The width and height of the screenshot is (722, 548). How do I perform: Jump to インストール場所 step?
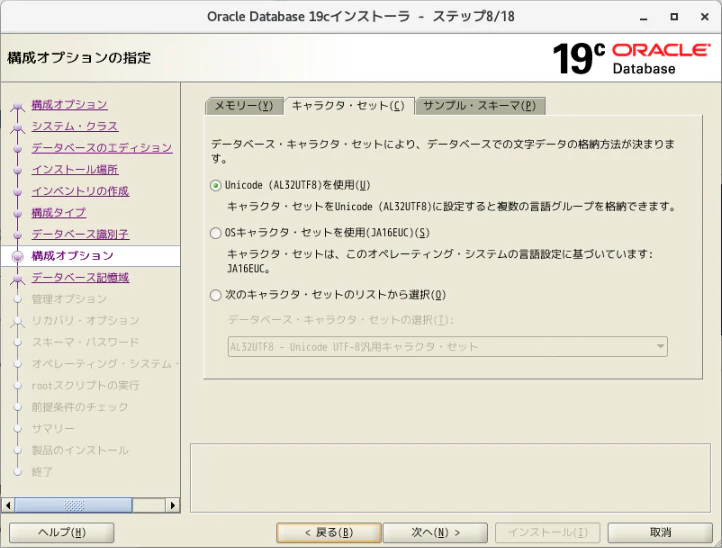pos(75,169)
